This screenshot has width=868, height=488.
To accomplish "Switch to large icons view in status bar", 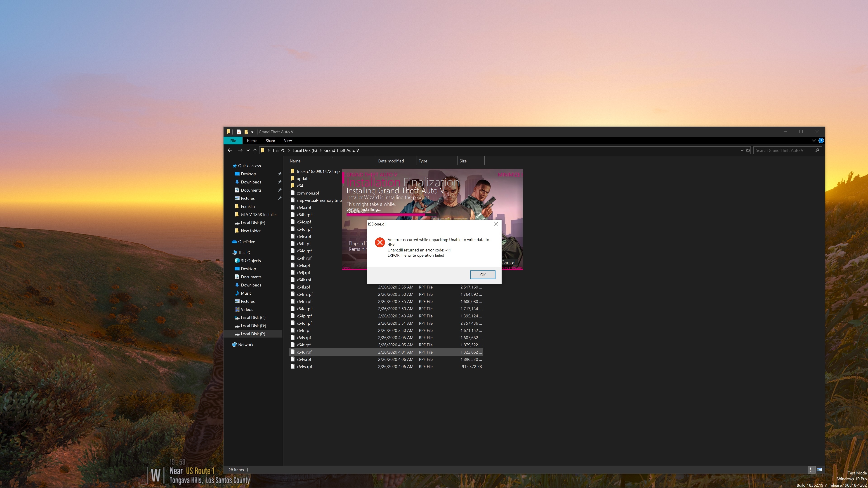I will click(x=819, y=469).
